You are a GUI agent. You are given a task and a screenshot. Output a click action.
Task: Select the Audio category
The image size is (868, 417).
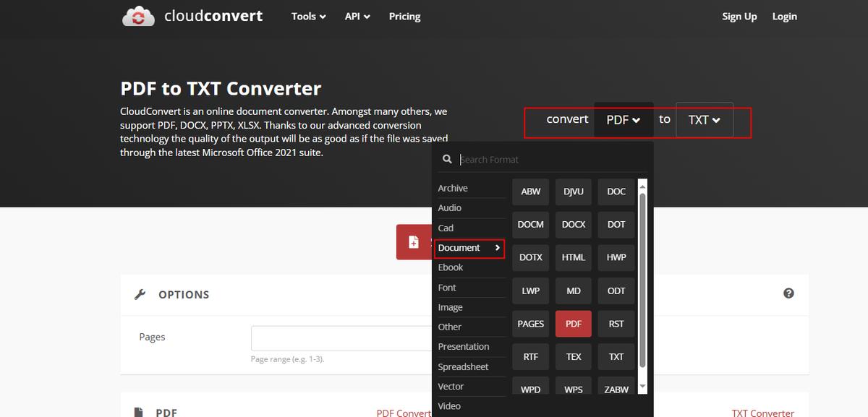450,207
